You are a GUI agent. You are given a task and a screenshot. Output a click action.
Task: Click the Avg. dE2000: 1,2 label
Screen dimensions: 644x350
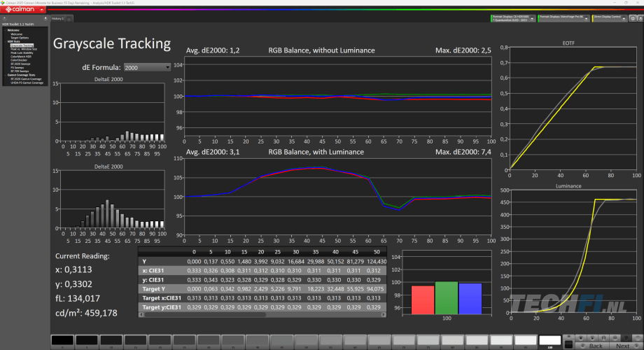click(213, 50)
